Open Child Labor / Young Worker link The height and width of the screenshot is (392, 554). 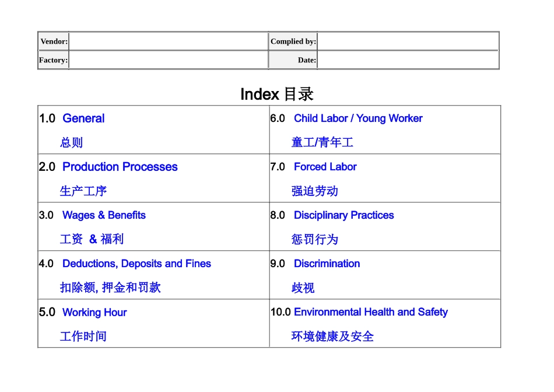(358, 118)
